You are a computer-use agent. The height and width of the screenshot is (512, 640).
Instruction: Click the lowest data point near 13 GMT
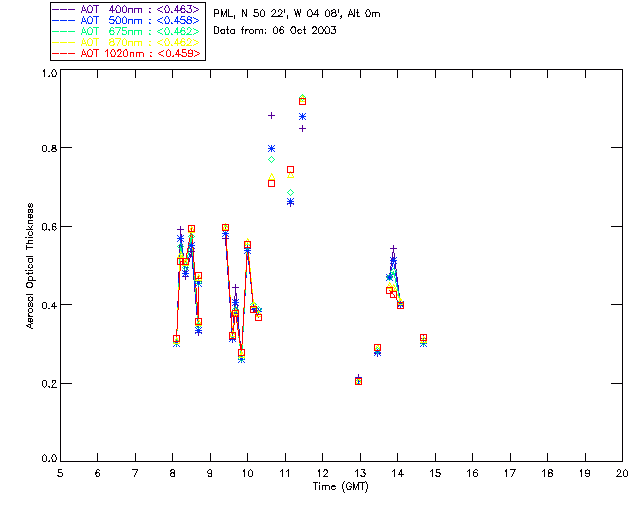coord(358,381)
